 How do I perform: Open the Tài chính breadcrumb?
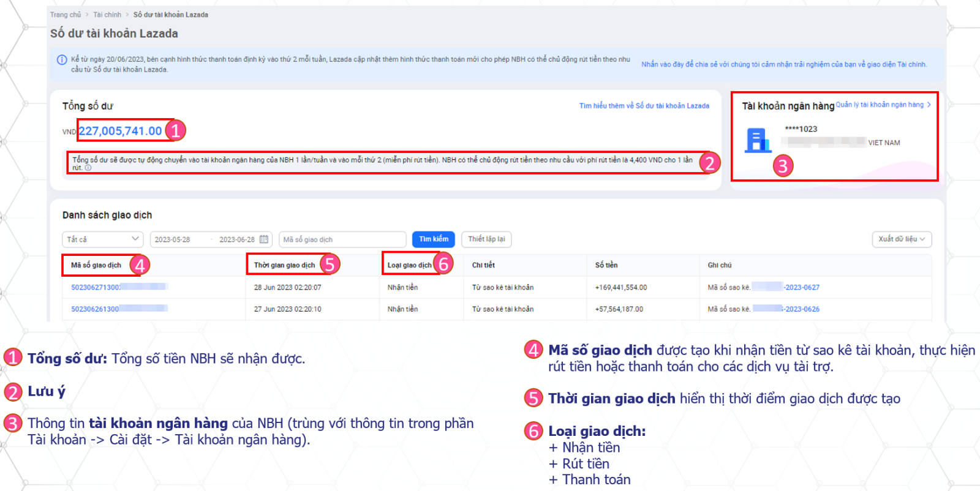pos(107,15)
